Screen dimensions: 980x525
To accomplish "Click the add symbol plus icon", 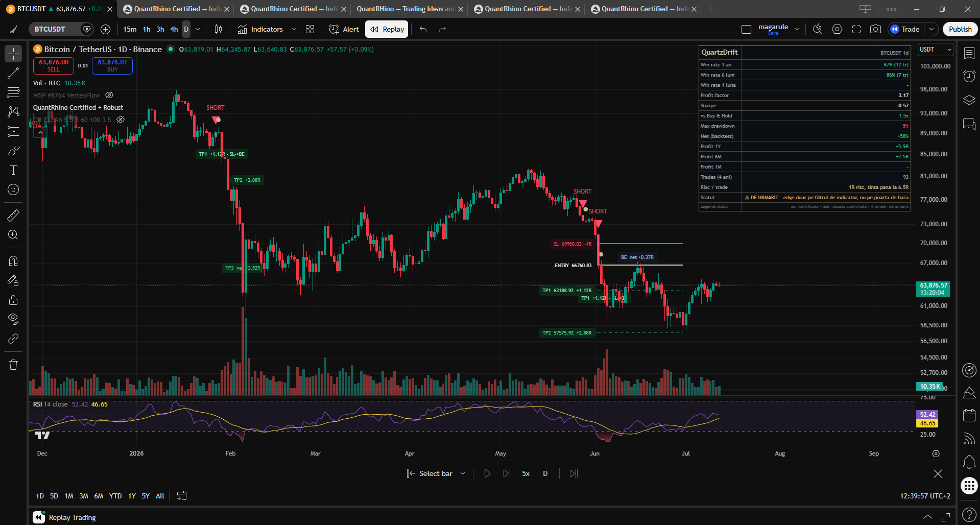I will pyautogui.click(x=105, y=29).
